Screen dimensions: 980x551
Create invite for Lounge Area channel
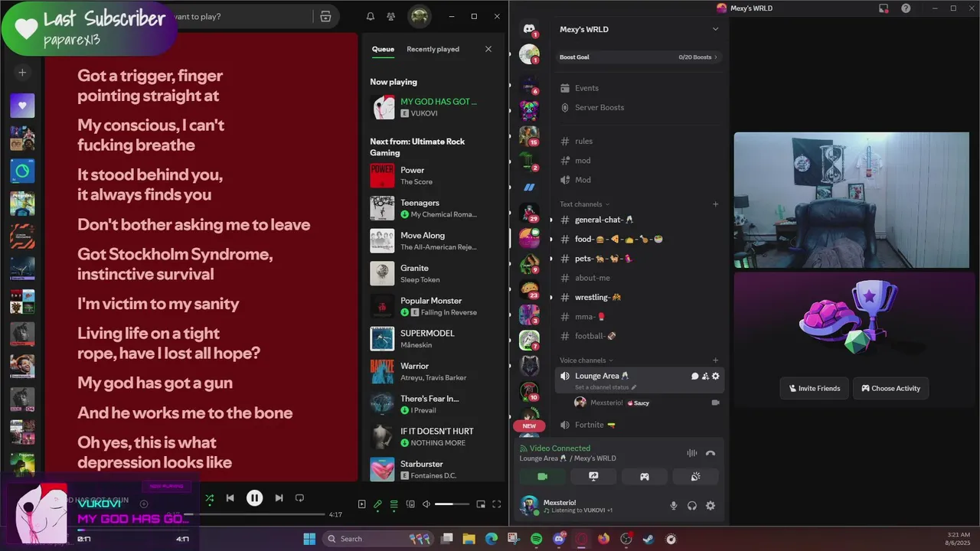705,376
